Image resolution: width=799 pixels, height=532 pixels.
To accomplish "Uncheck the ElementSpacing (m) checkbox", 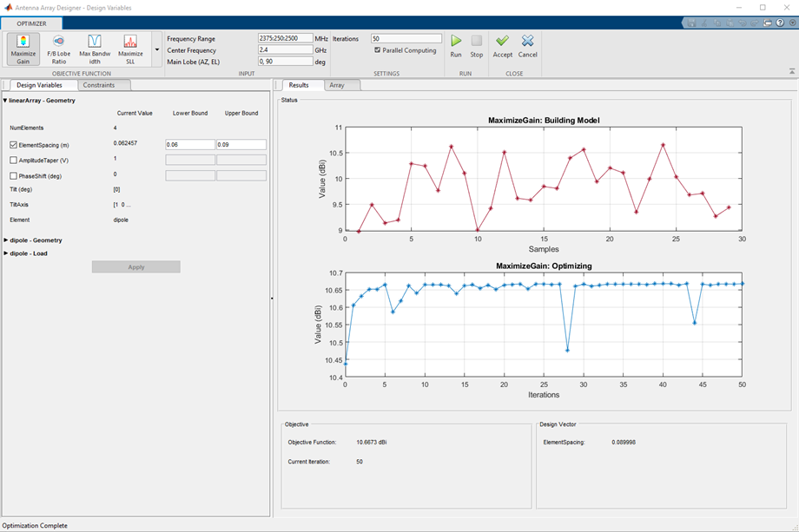I will [13, 145].
